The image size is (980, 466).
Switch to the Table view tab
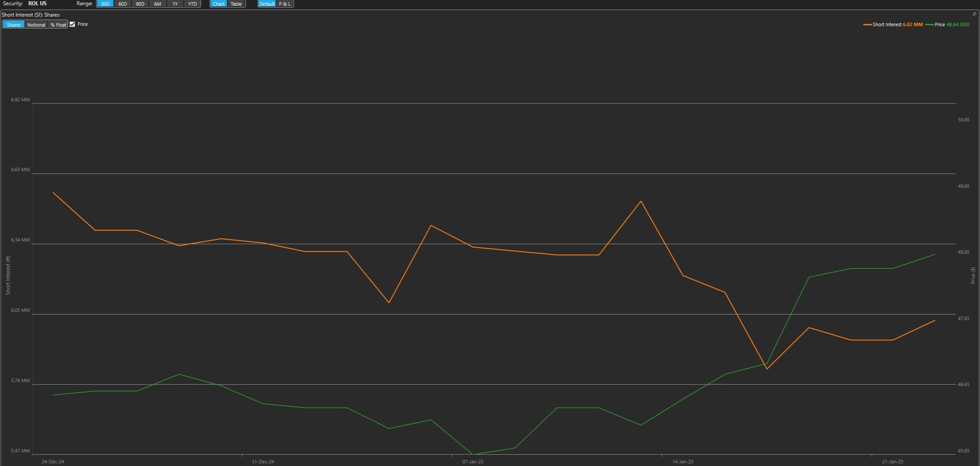point(236,4)
